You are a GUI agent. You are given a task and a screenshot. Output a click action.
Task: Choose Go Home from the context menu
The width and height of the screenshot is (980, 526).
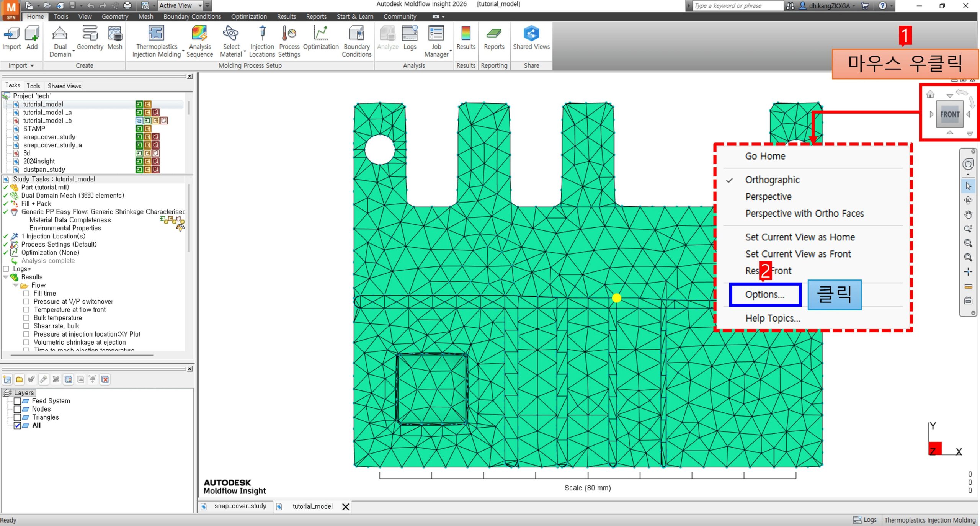pos(765,156)
